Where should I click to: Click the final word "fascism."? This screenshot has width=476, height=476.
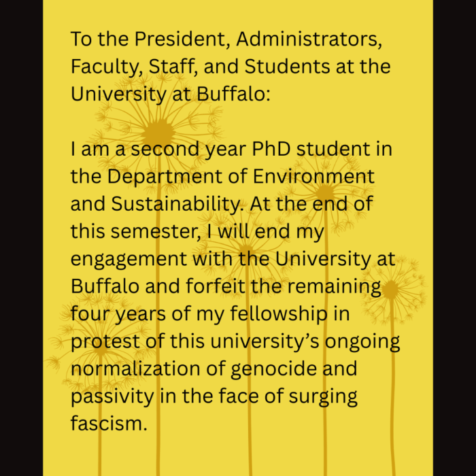click(109, 424)
